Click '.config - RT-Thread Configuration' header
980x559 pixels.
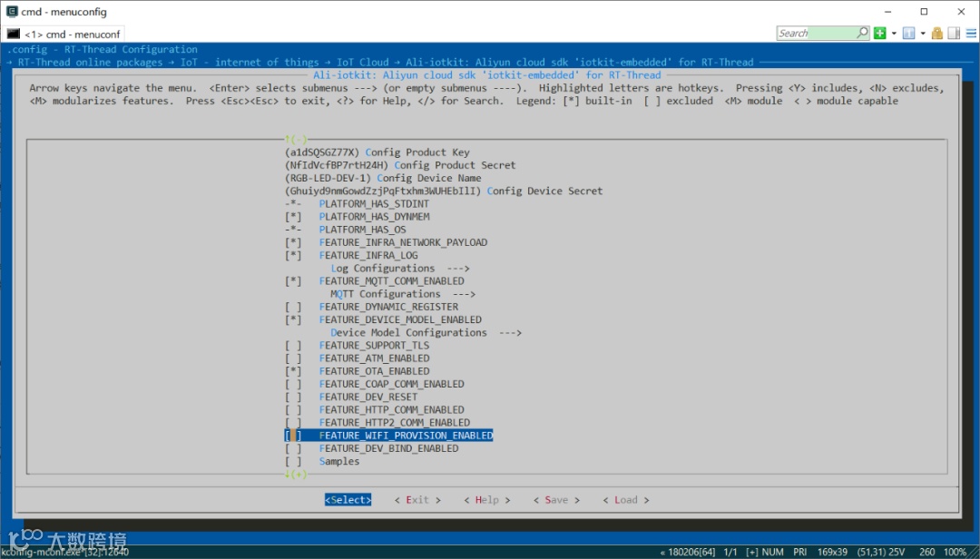(103, 49)
